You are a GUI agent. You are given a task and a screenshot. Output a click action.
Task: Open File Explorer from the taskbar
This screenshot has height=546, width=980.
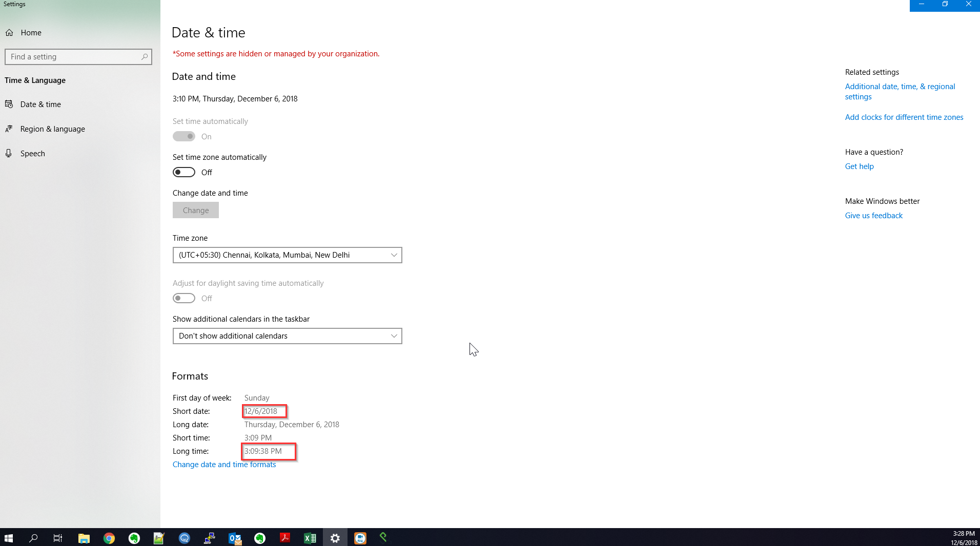point(84,538)
